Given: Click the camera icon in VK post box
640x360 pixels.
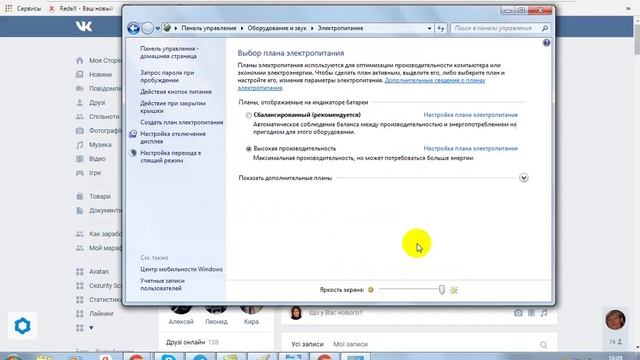Looking at the screenshot, I should tap(518, 313).
